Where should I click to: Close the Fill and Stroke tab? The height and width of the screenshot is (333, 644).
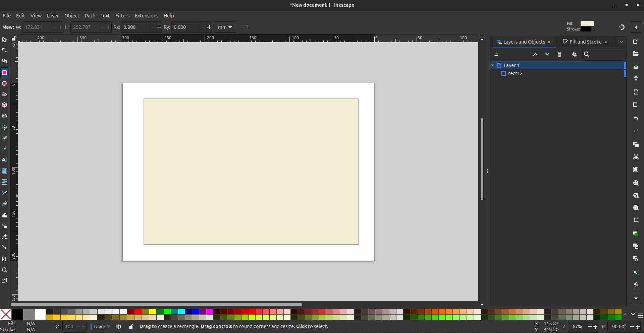point(606,42)
